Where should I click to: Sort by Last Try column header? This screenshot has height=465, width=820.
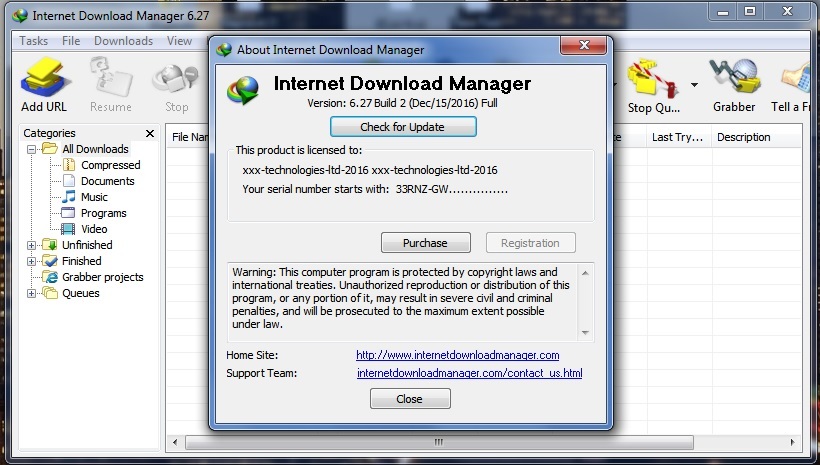click(678, 137)
